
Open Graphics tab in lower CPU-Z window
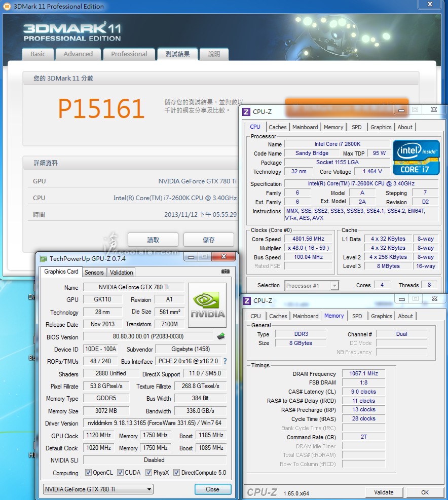(x=381, y=316)
